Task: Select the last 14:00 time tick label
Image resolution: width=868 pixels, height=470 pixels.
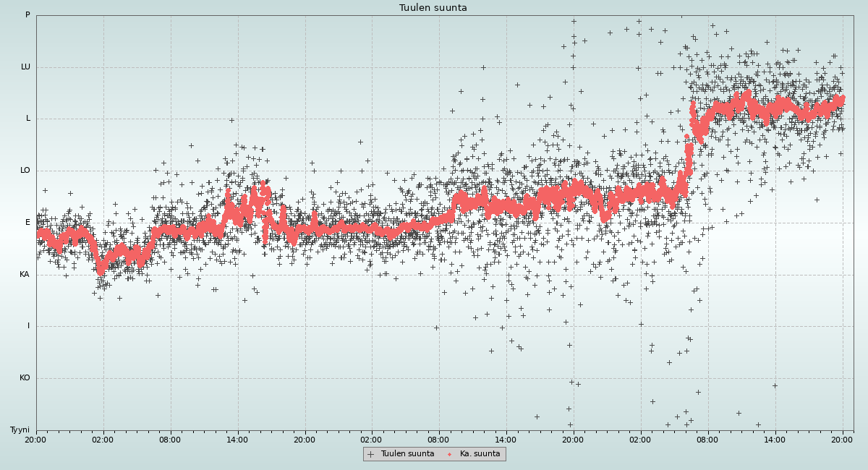Action: [x=775, y=439]
